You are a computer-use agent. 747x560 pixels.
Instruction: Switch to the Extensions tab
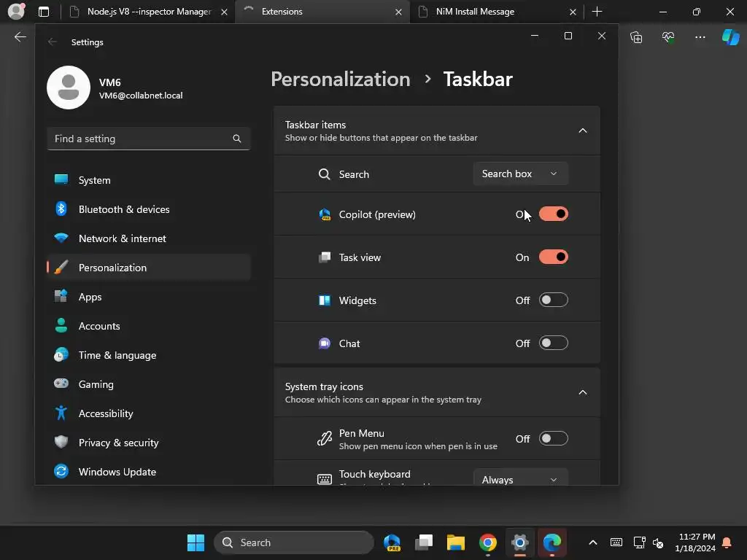[322, 12]
